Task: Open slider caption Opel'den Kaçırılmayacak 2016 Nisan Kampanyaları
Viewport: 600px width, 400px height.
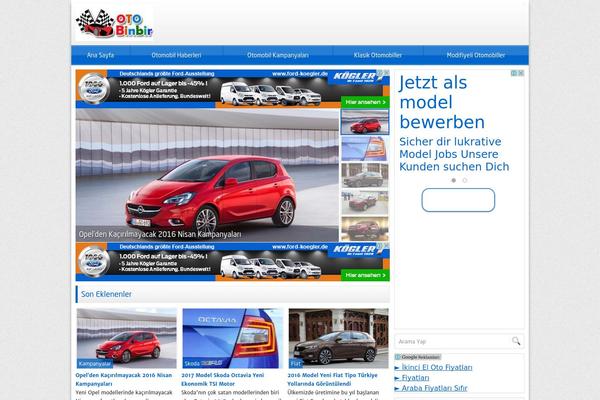Action: 160,234
